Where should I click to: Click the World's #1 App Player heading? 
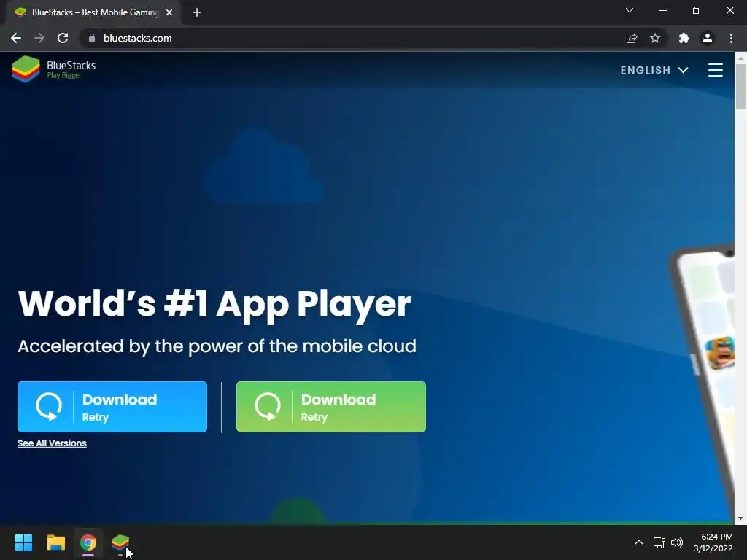tap(214, 304)
